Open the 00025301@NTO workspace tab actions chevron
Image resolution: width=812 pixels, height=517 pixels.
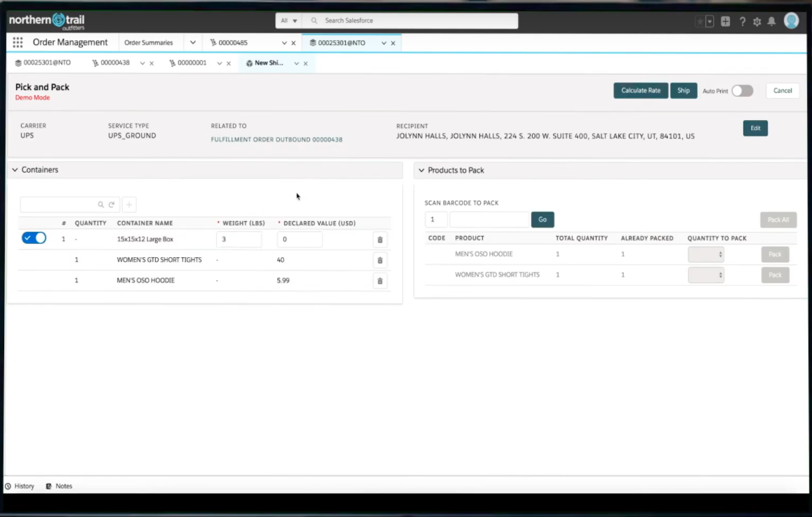pos(384,43)
